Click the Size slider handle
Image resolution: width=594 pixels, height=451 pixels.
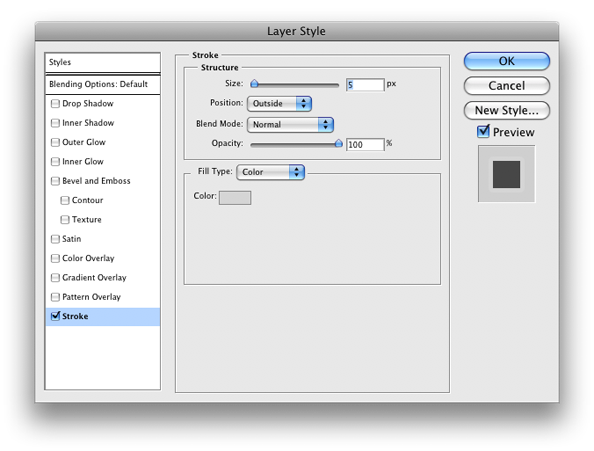coord(255,84)
